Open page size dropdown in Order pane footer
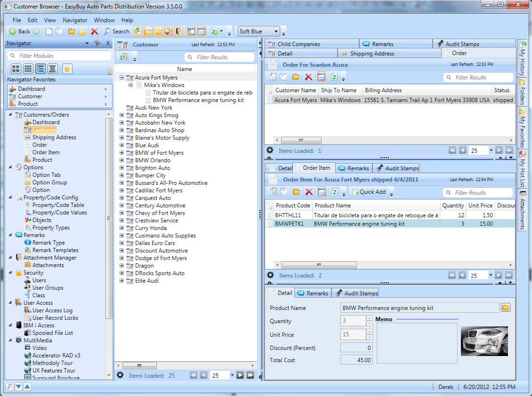Image resolution: width=532 pixels, height=396 pixels. coord(491,150)
